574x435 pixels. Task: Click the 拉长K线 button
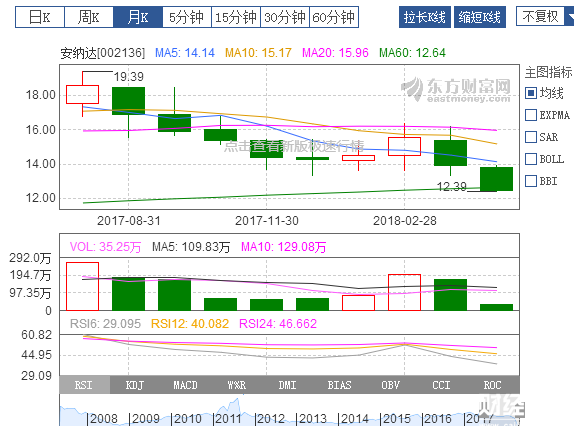pyautogui.click(x=425, y=17)
